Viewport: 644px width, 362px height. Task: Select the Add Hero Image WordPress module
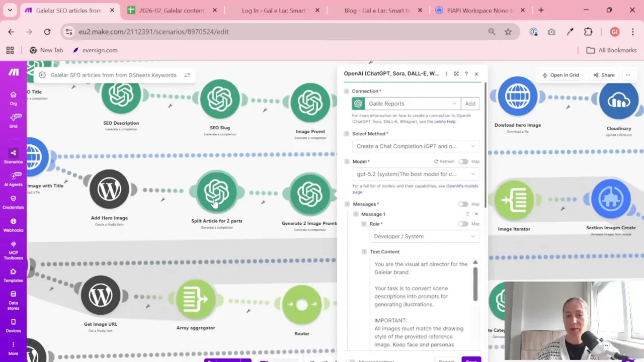pos(109,189)
